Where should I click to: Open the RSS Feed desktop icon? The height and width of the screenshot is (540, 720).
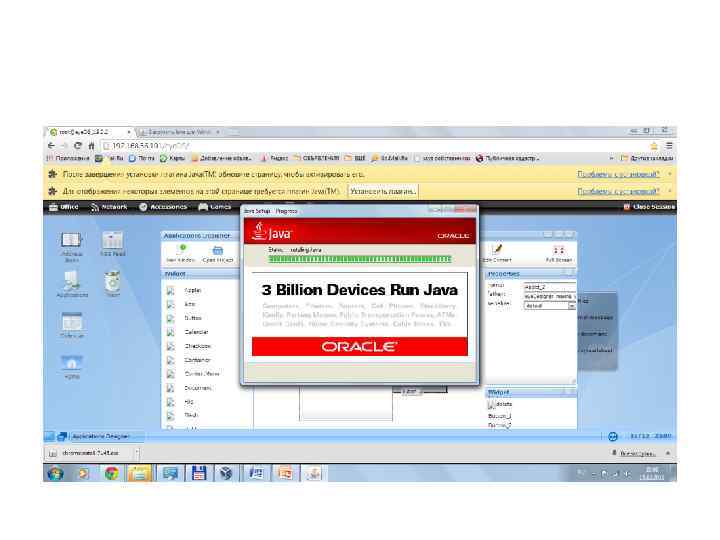click(x=112, y=244)
